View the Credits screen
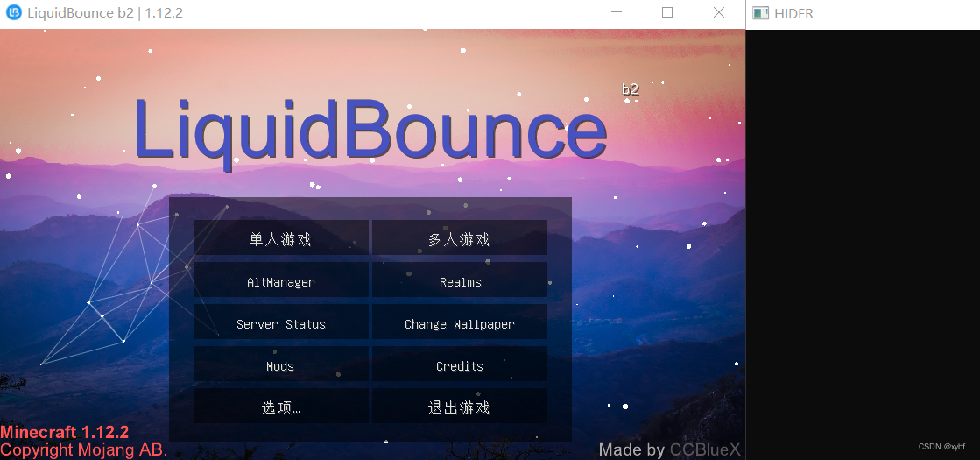Image resolution: width=980 pixels, height=460 pixels. [x=460, y=364]
